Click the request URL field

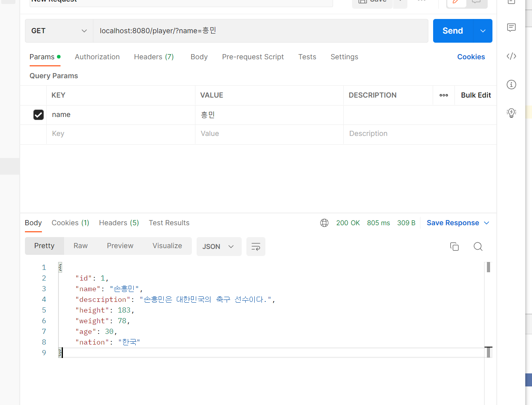(261, 31)
